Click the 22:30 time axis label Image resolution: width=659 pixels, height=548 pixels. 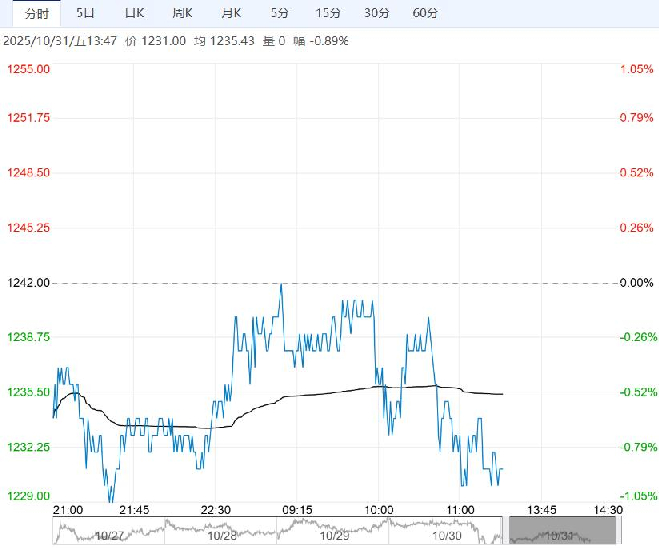(x=216, y=509)
